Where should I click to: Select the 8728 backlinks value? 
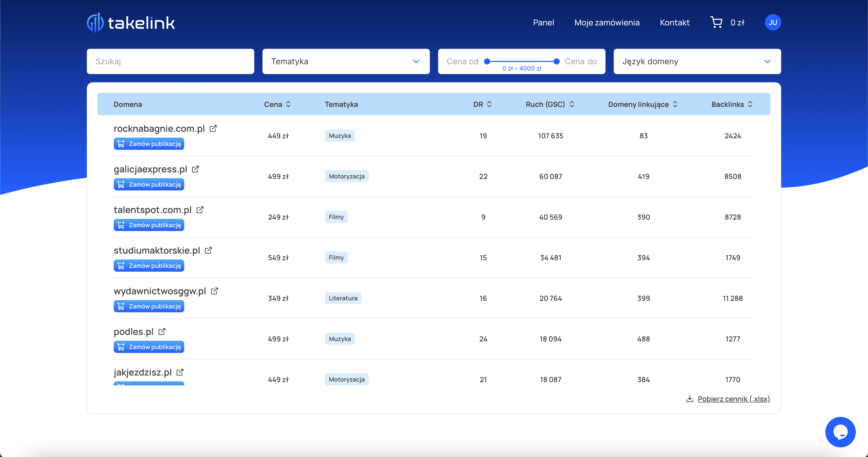click(732, 217)
